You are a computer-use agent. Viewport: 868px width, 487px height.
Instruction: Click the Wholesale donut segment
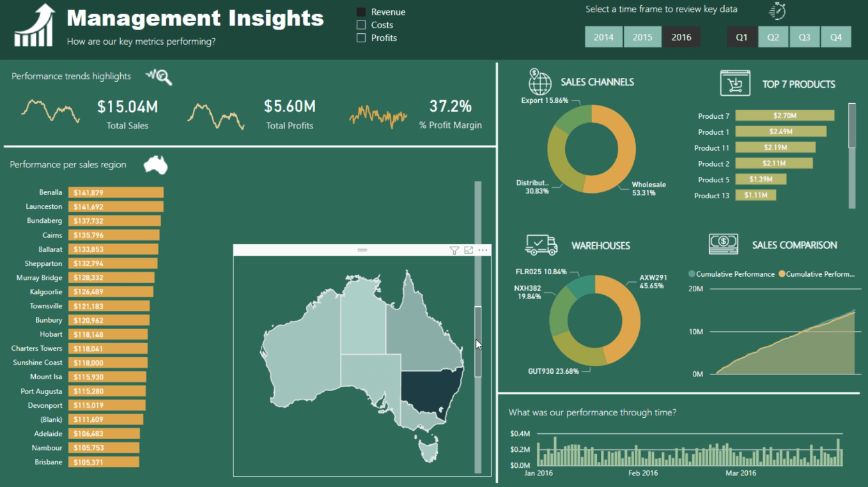click(x=626, y=150)
